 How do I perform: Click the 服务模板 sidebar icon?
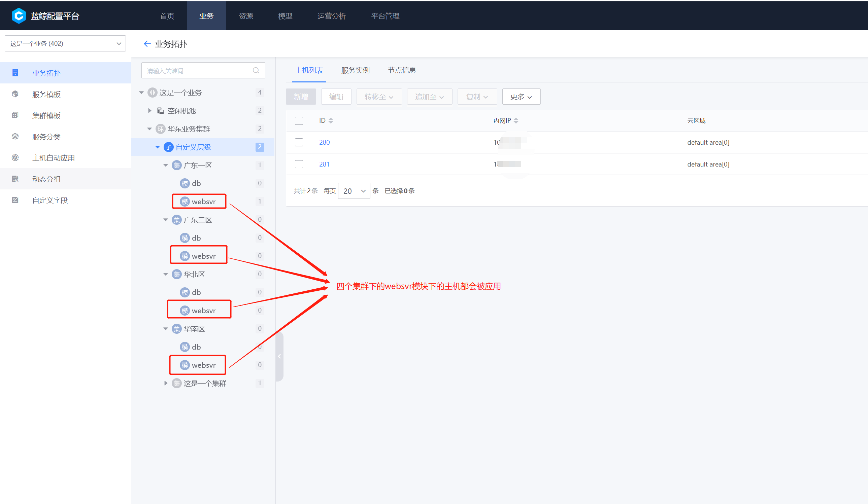(15, 94)
